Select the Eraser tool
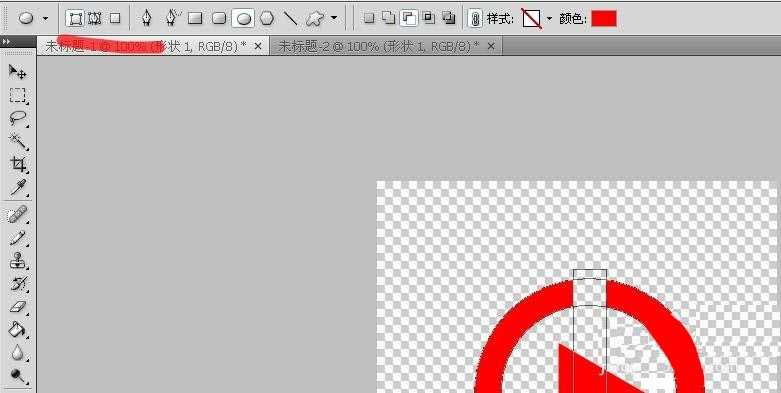781x393 pixels. [x=18, y=307]
